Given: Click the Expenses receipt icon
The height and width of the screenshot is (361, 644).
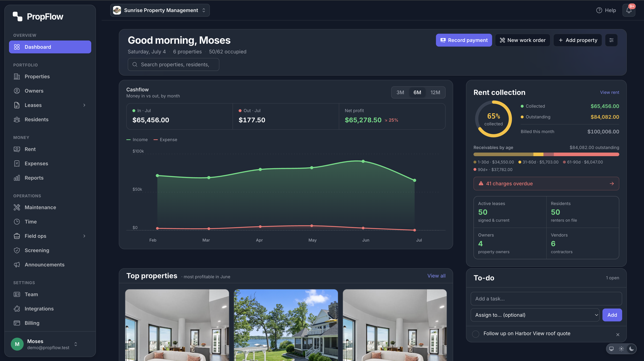Looking at the screenshot, I should [17, 164].
